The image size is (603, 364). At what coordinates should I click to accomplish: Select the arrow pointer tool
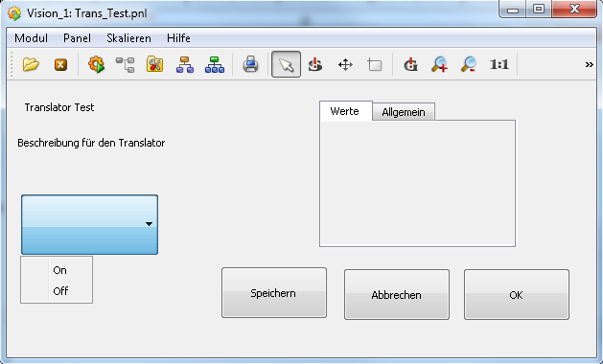pyautogui.click(x=286, y=64)
